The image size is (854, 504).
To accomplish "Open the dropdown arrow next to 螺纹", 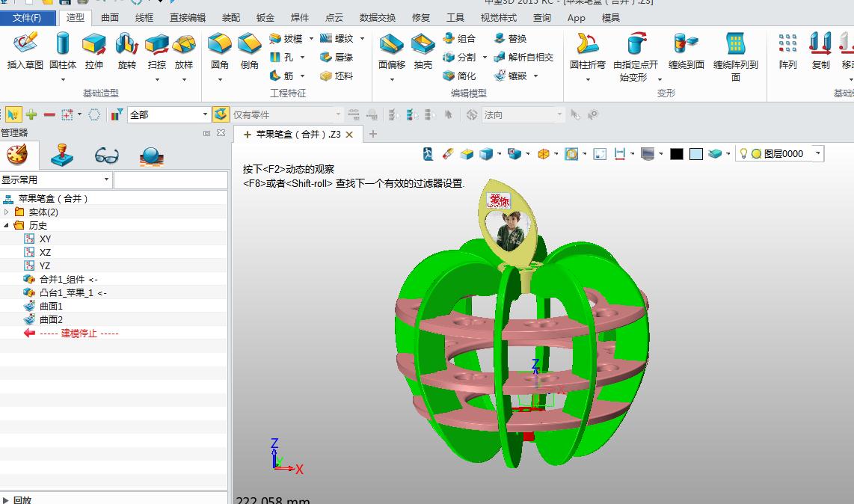I will point(362,39).
